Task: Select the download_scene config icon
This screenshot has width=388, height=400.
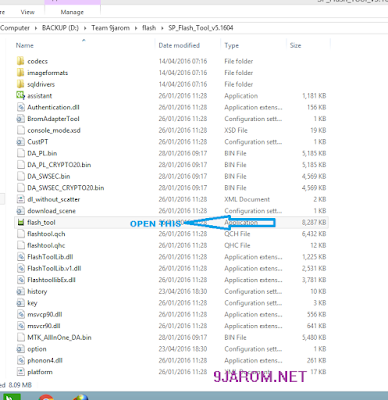Action: (20, 211)
